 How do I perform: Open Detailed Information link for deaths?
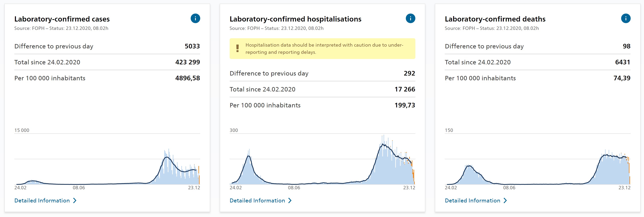tap(472, 200)
